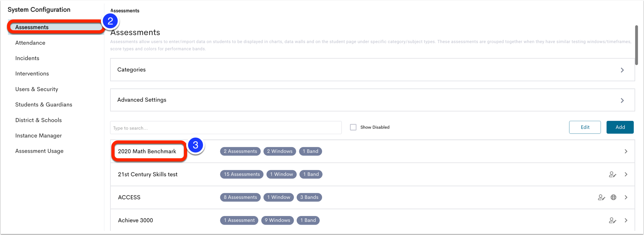The height and width of the screenshot is (235, 644).
Task: Focus the Type to search field
Action: [x=226, y=128]
